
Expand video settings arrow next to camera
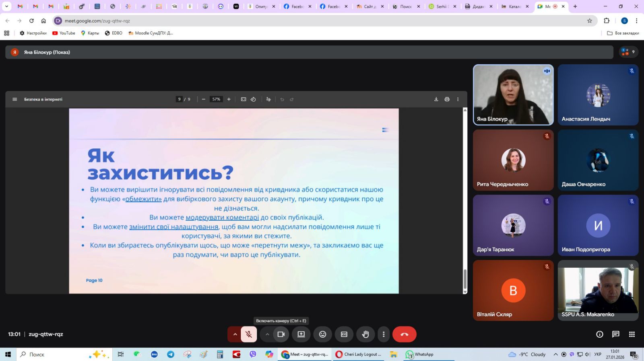click(x=267, y=334)
